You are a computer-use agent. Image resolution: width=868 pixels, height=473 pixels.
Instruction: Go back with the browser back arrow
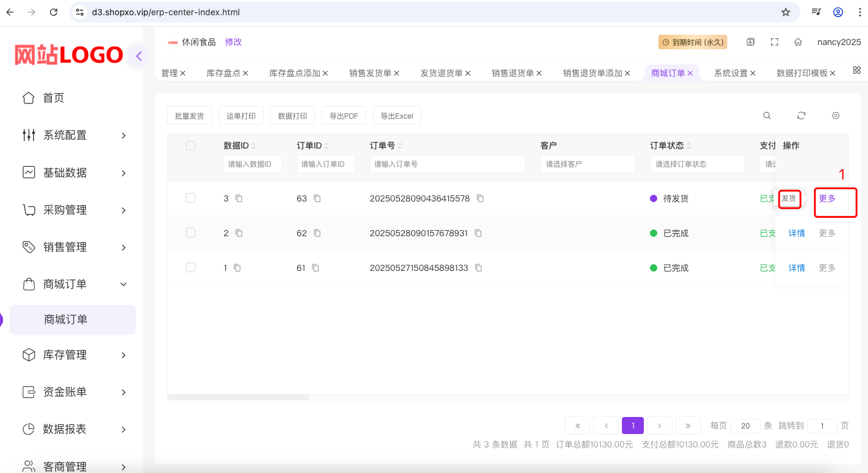coord(10,12)
